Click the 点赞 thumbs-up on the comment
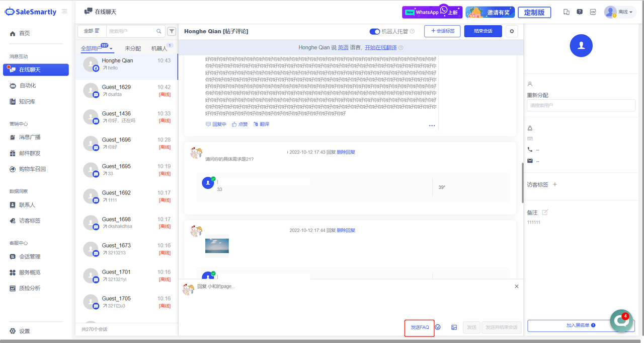 click(x=239, y=124)
